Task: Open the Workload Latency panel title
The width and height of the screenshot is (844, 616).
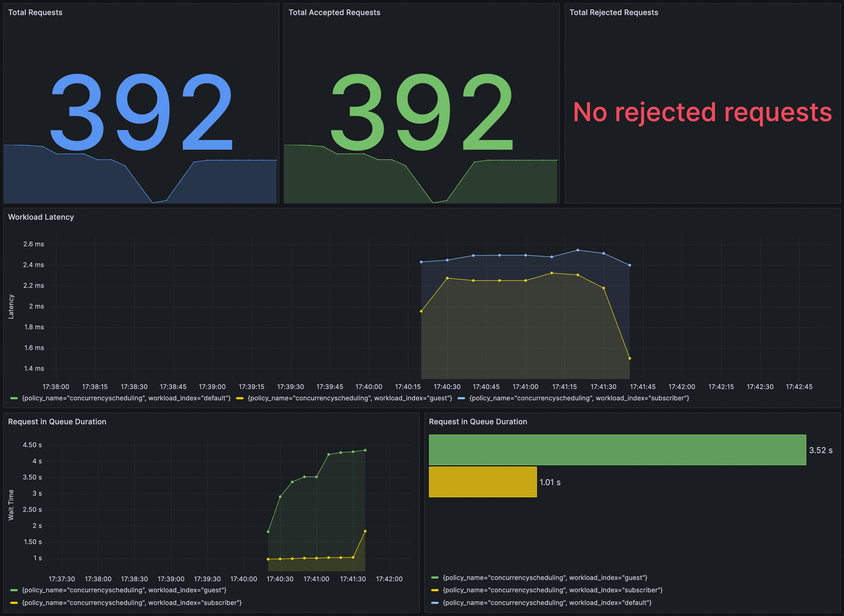Action: (x=41, y=217)
